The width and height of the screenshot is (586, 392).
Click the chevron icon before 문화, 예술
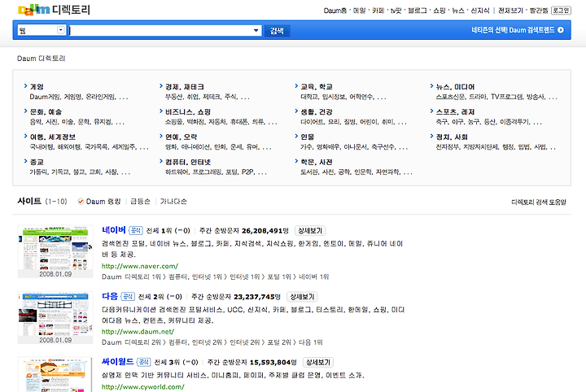25,111
